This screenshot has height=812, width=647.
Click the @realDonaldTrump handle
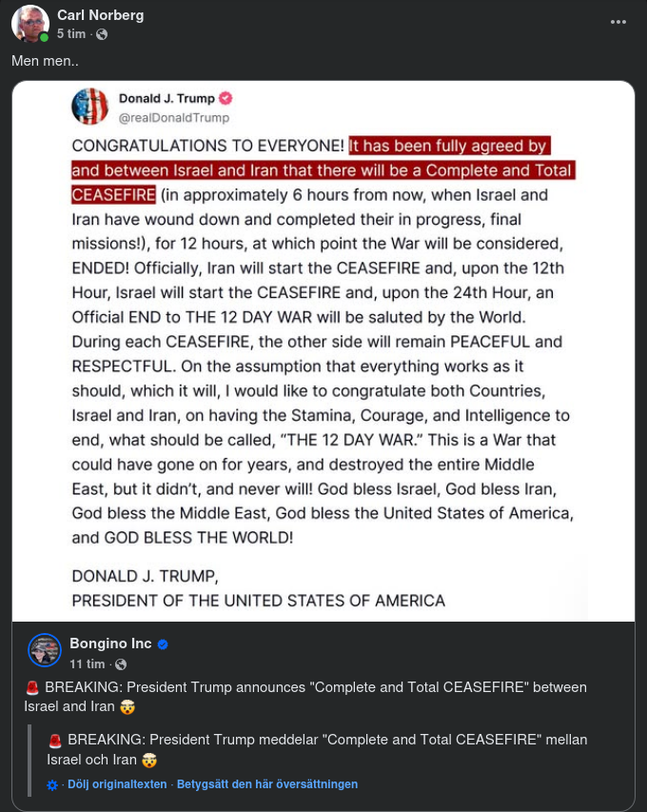(173, 117)
